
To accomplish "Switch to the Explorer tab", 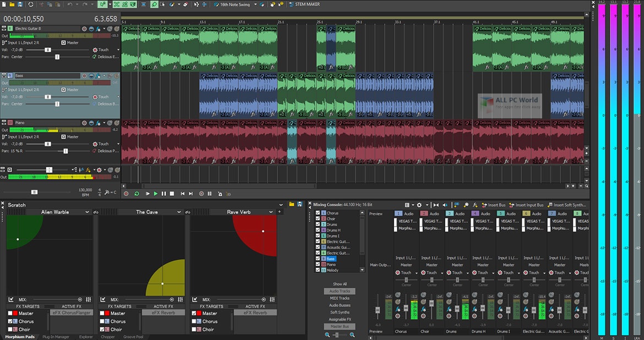I will tap(86, 337).
